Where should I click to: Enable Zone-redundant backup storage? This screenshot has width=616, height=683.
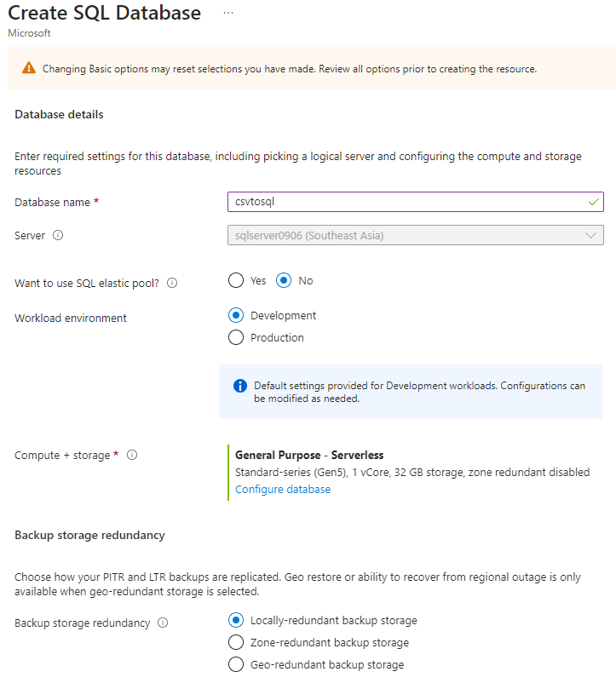click(235, 642)
